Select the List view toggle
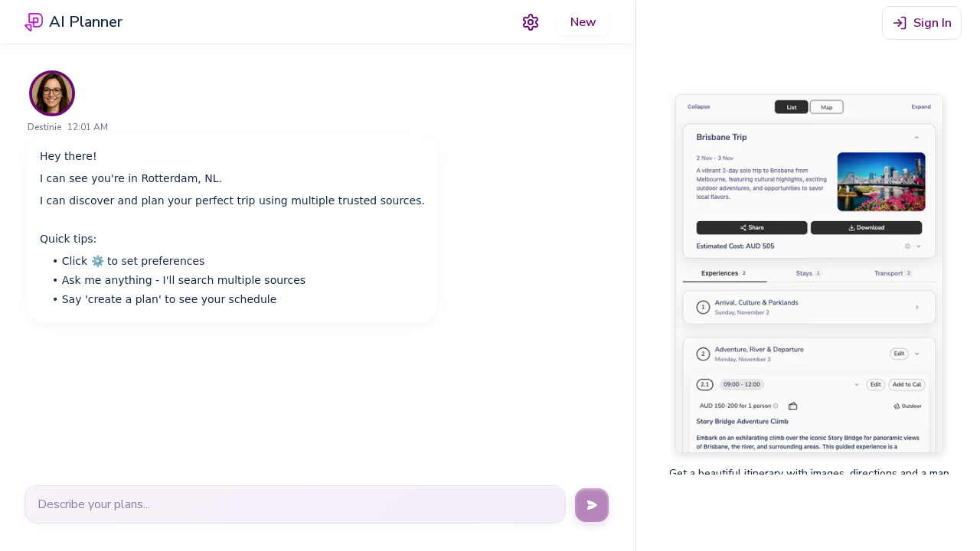 pyautogui.click(x=791, y=106)
